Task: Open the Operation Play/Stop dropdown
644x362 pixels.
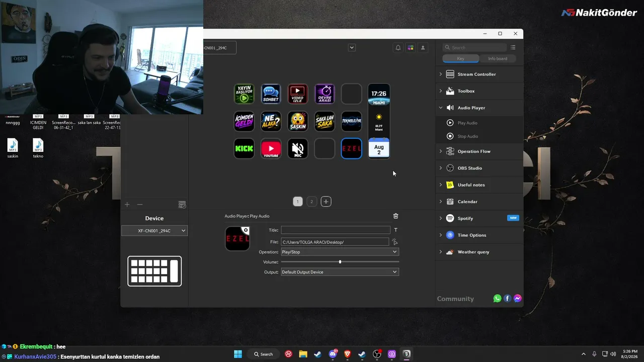Action: 340,252
